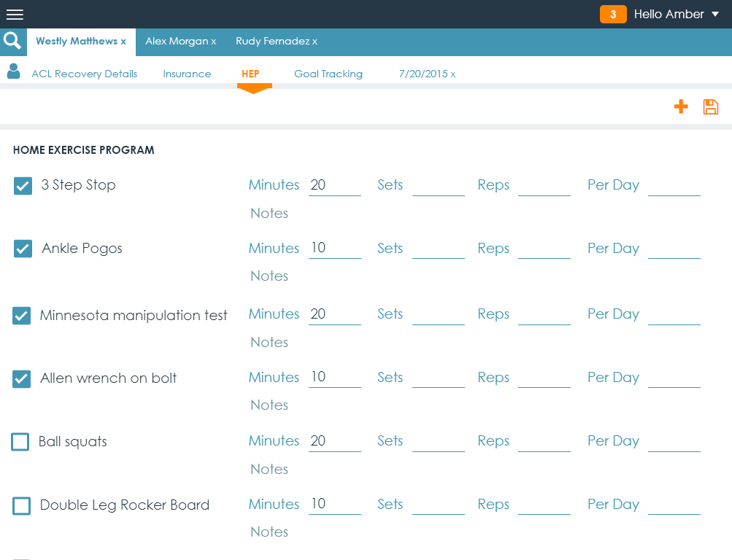
Task: Open the Goal Tracking tab
Action: [x=328, y=74]
